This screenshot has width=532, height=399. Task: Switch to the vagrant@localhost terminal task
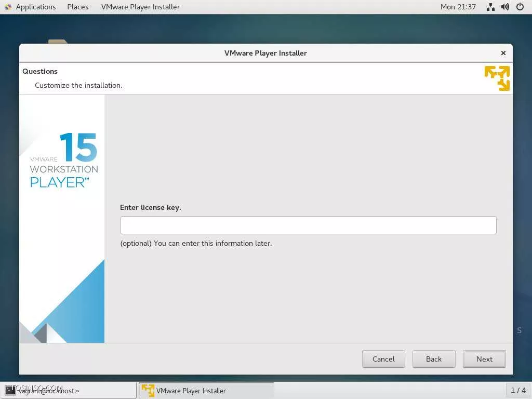(x=69, y=391)
